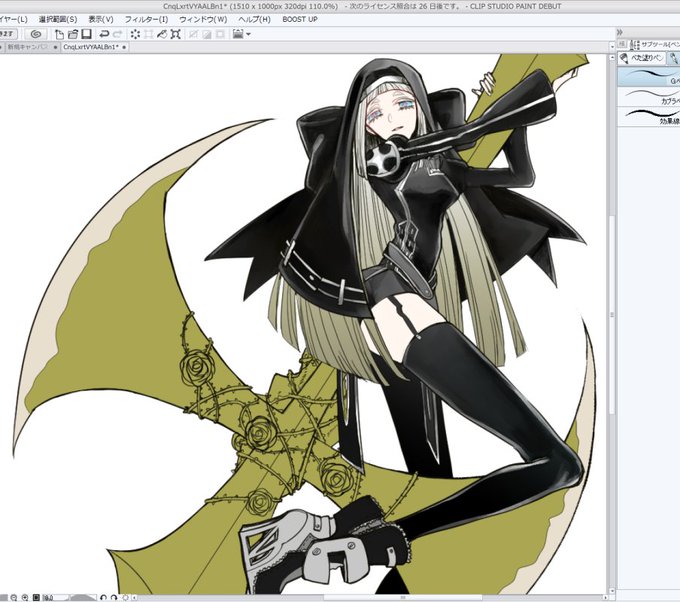Click the Reset rotation icon in status bar
The width and height of the screenshot is (680, 602).
point(125,598)
